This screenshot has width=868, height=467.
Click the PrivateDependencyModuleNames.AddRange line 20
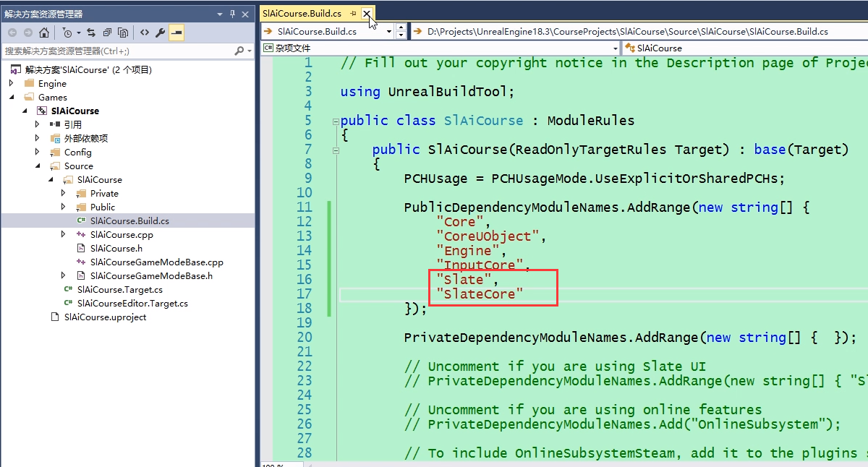[630, 338]
